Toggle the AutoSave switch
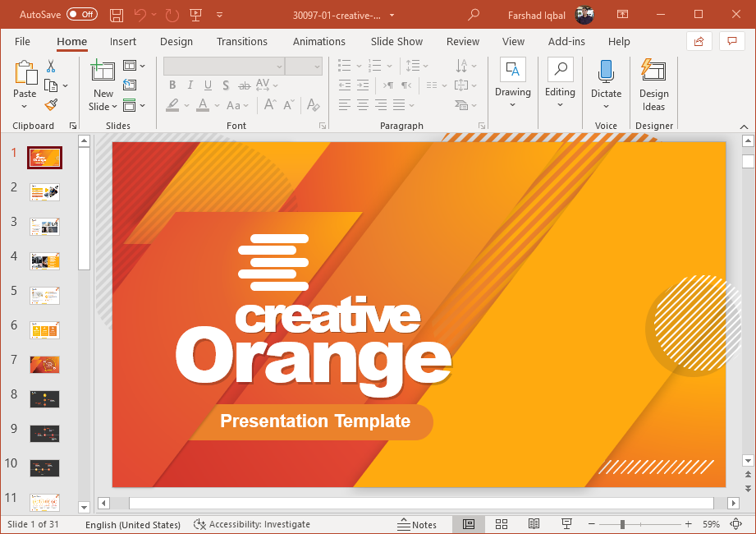 [81, 15]
